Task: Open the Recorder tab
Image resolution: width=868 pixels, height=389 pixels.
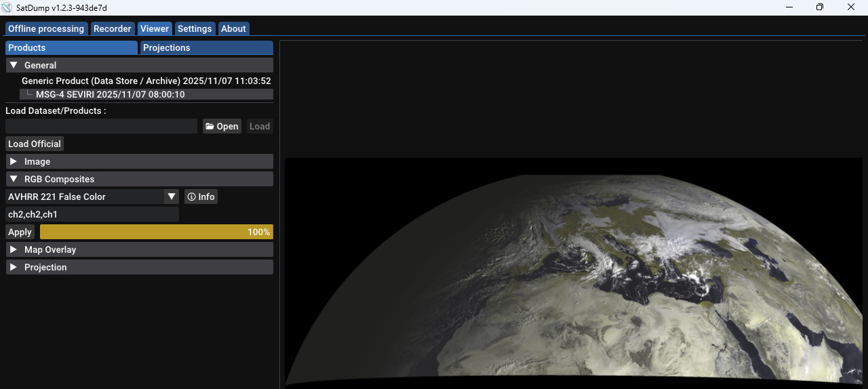Action: (x=113, y=28)
